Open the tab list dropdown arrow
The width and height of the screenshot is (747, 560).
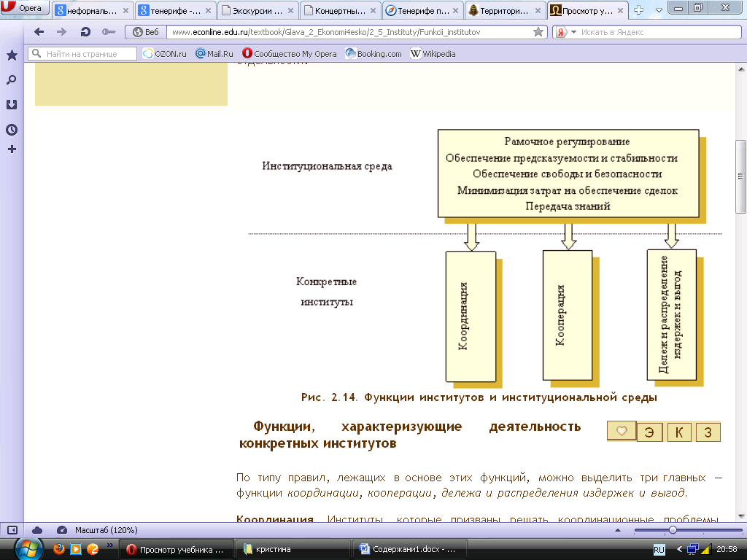(x=659, y=10)
